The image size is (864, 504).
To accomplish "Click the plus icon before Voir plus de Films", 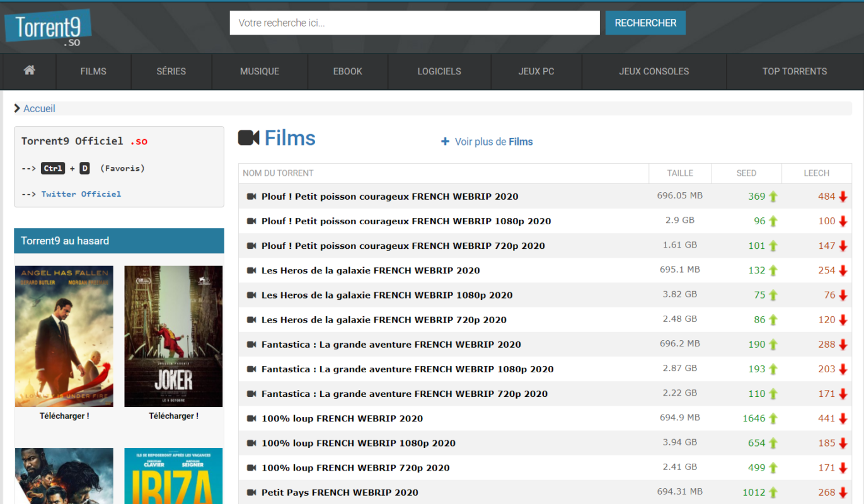I will (445, 142).
